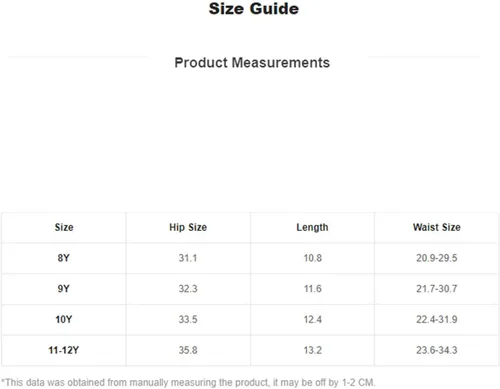The image size is (500, 389).
Task: Select the Product Measurements title
Action: 252,63
